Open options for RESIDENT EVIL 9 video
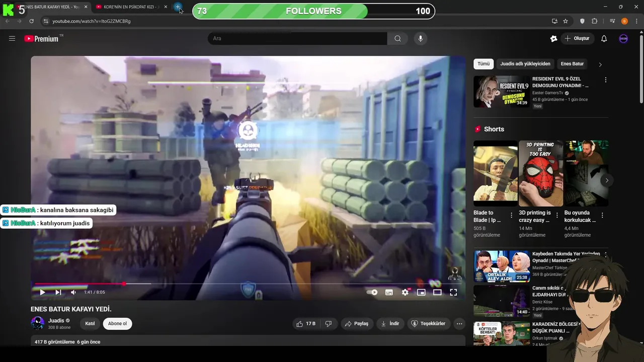Viewport: 644px width, 362px height. point(605,80)
